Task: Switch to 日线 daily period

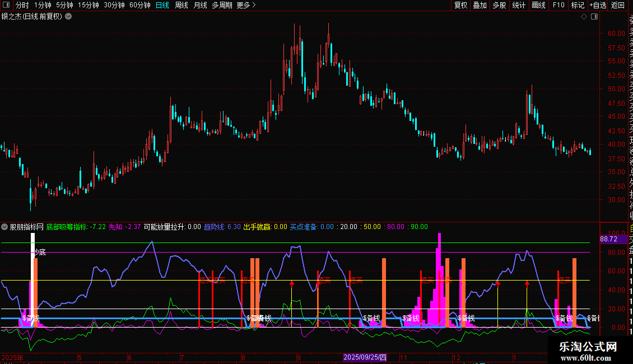Action: [x=162, y=6]
